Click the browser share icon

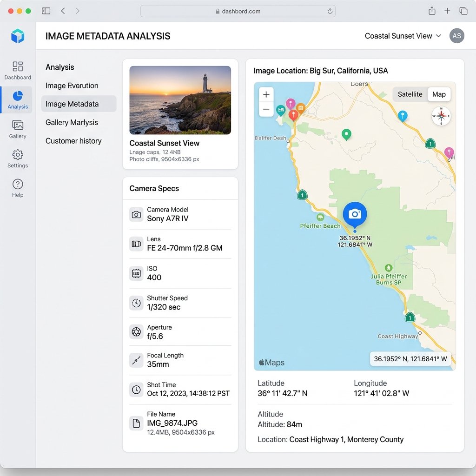point(432,11)
